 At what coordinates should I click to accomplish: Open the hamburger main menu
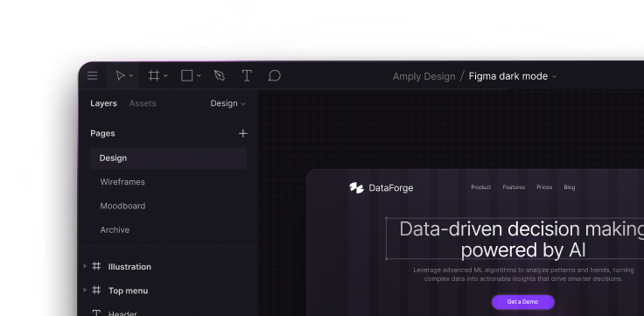coord(93,75)
